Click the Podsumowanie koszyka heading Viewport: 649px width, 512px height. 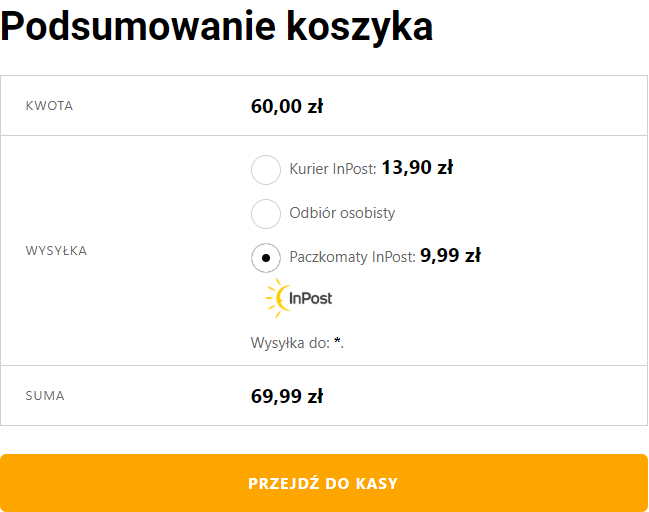tap(217, 27)
